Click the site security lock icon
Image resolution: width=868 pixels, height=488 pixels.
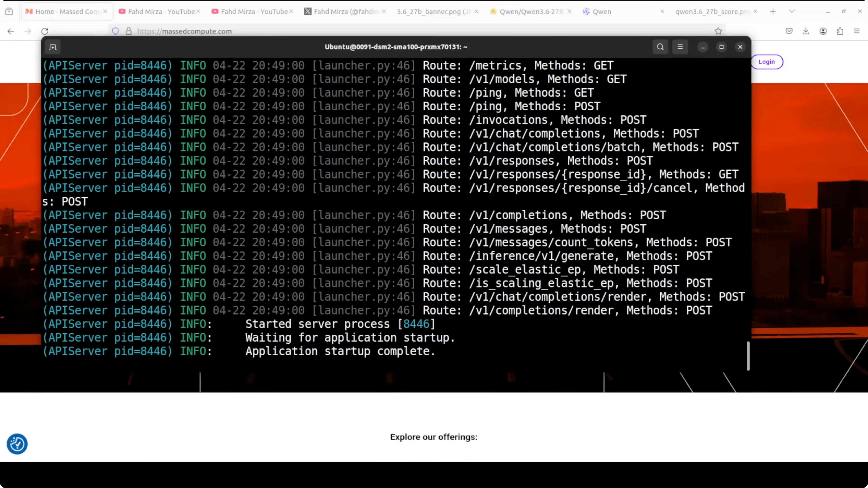128,31
